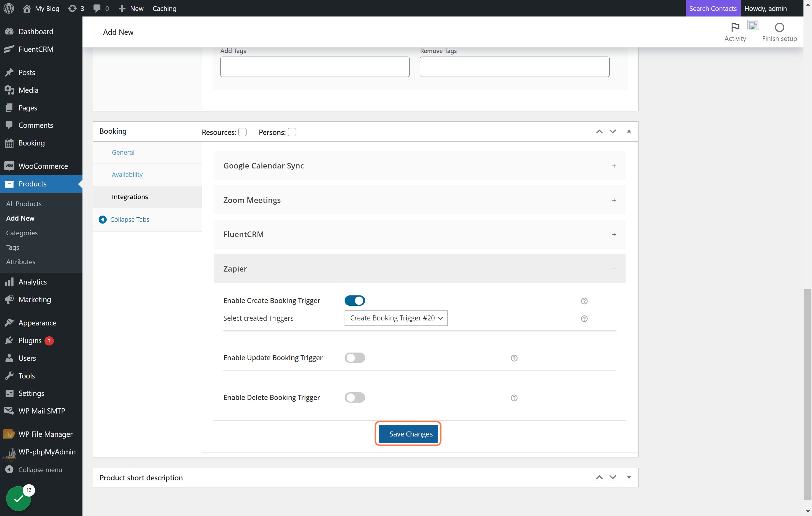Screen dimensions: 812x516
Task: Click the Collapse Tabs arrow icon
Action: point(102,219)
